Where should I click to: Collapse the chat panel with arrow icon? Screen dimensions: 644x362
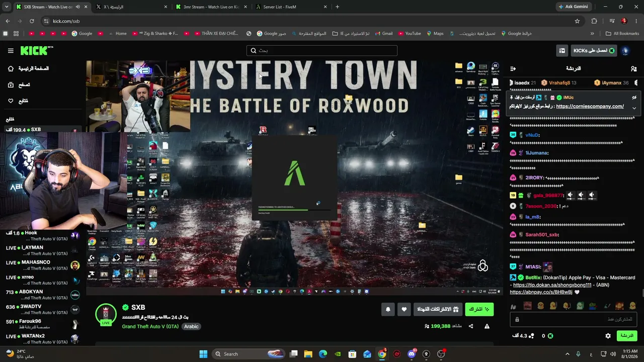click(x=513, y=68)
